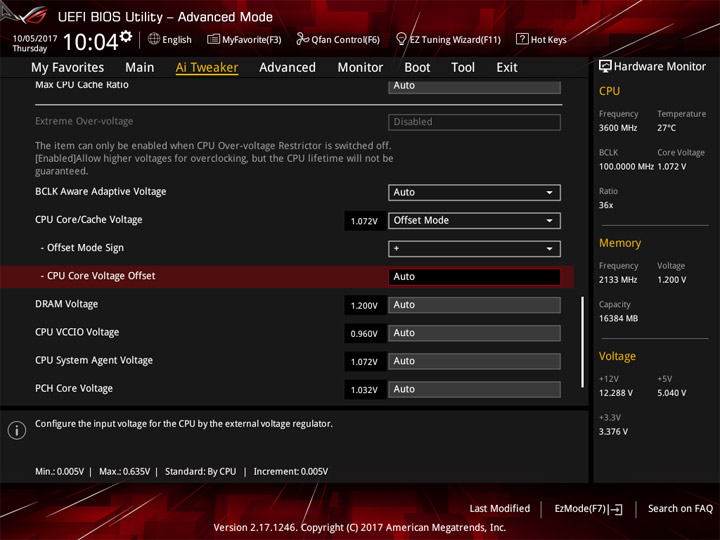
Task: Click the 5.040 V reading
Action: (x=671, y=393)
